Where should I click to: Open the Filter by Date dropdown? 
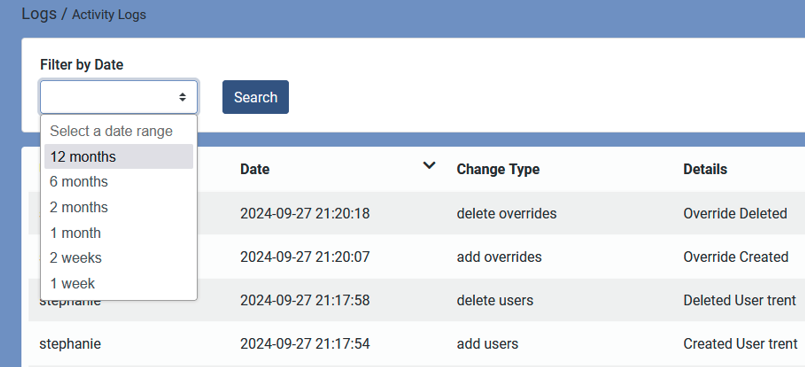pyautogui.click(x=119, y=97)
